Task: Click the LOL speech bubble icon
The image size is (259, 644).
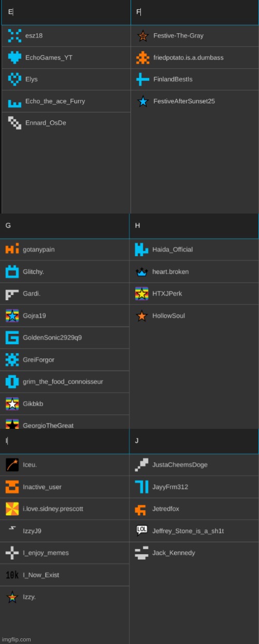Action: 141,531
